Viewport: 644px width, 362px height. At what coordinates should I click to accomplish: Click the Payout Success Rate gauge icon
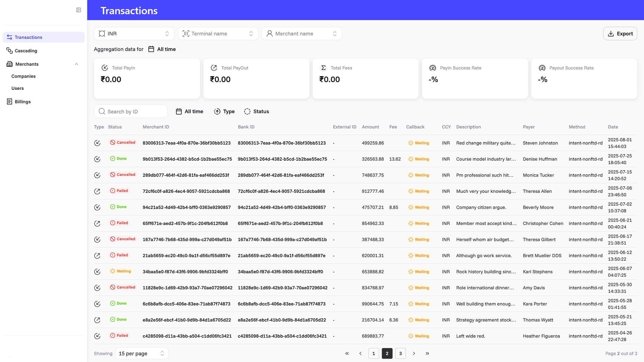click(x=542, y=68)
